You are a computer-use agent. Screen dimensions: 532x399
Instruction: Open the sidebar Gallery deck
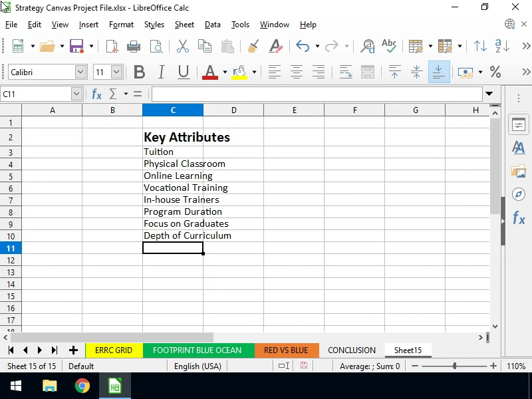coord(519,171)
